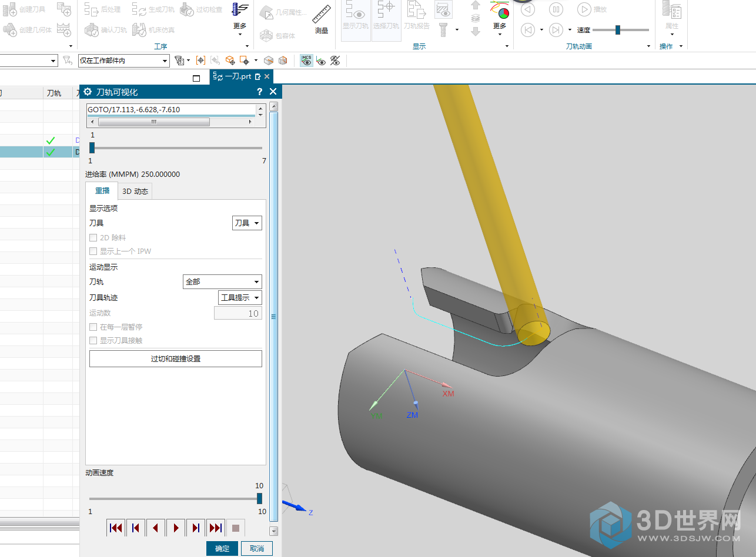The height and width of the screenshot is (557, 756).
Task: Click the 动画速度 slider handle
Action: [x=259, y=498]
